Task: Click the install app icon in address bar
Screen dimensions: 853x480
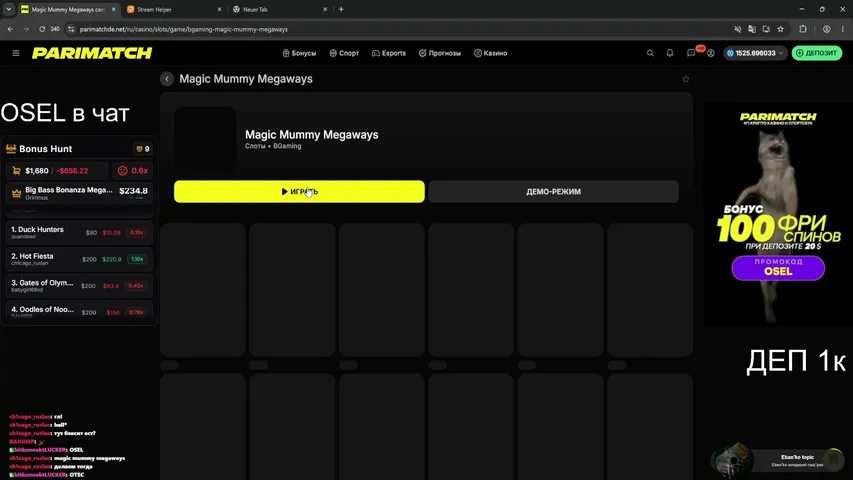Action: click(766, 29)
